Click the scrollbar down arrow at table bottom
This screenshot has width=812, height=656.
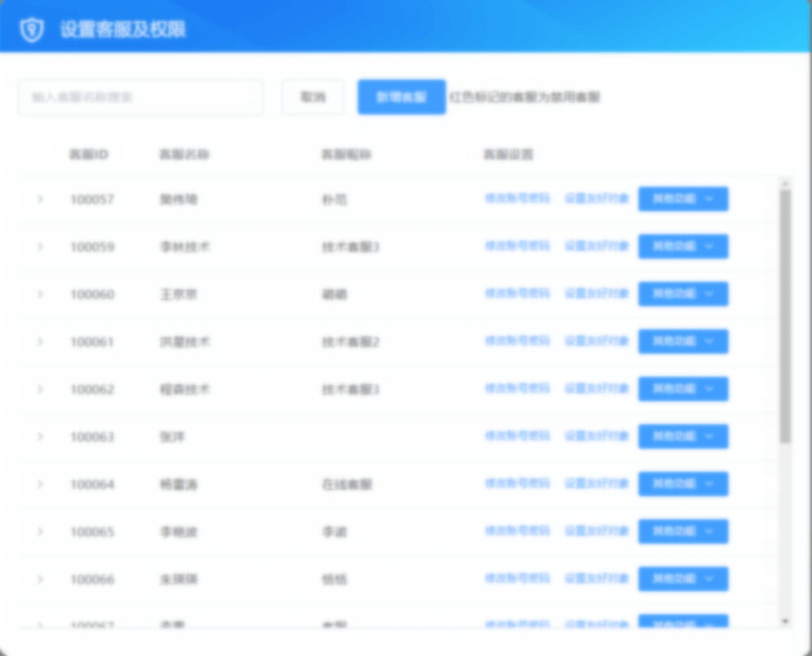785,622
